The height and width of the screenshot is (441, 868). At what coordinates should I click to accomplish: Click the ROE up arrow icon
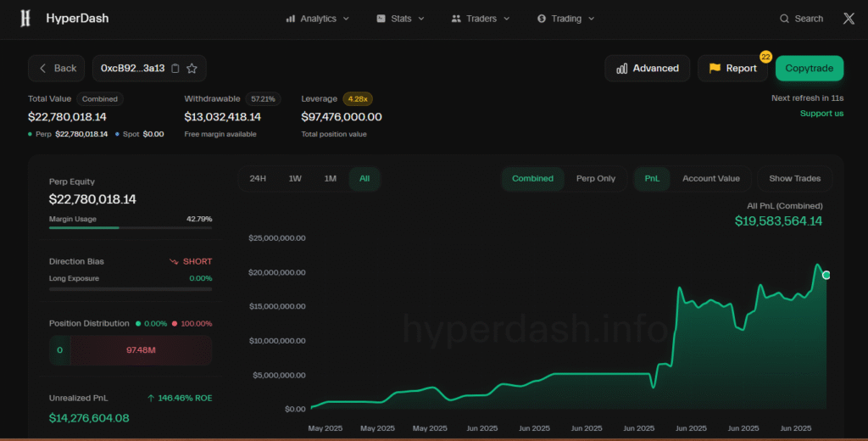point(151,398)
